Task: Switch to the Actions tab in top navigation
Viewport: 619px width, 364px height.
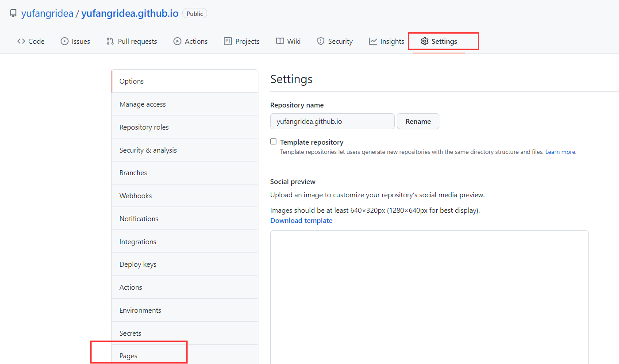Action: [190, 41]
